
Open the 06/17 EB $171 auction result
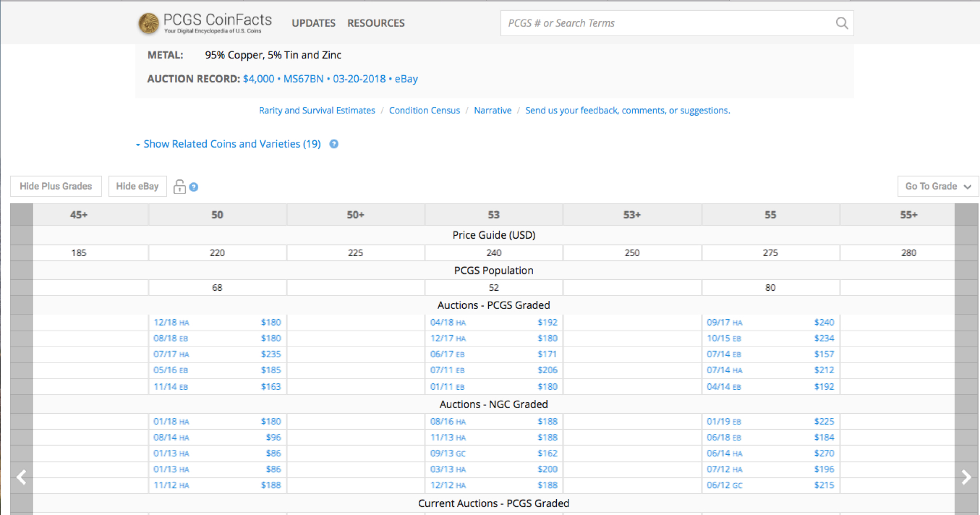coord(494,354)
